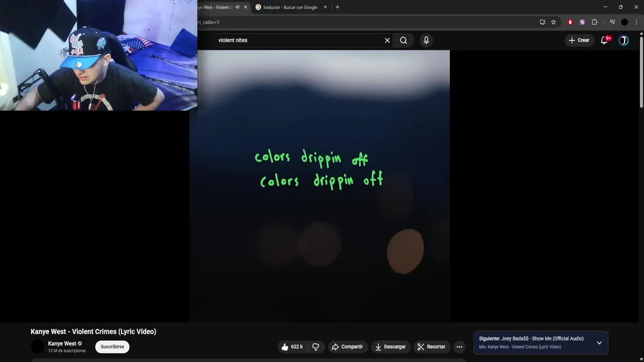
Task: Clear the YouTube search box text
Action: point(387,40)
